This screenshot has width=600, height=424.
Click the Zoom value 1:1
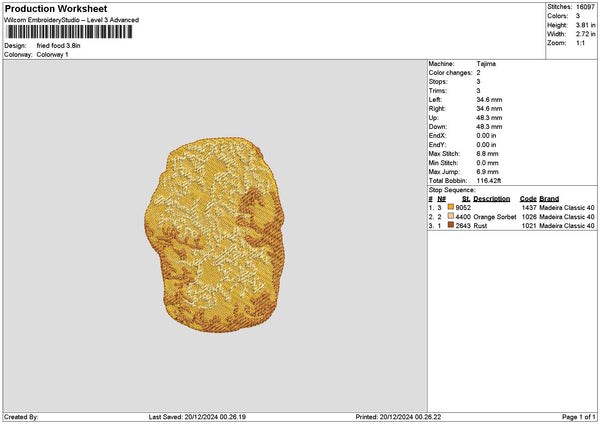click(580, 43)
